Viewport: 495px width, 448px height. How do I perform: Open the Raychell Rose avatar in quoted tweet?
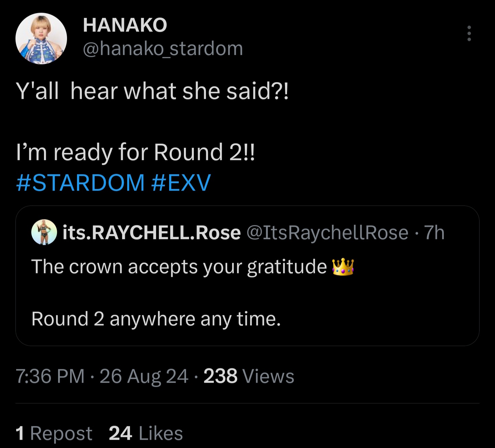pos(44,232)
